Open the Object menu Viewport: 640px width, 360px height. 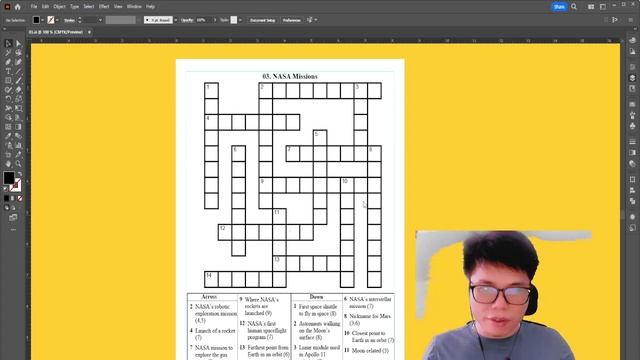tap(59, 7)
